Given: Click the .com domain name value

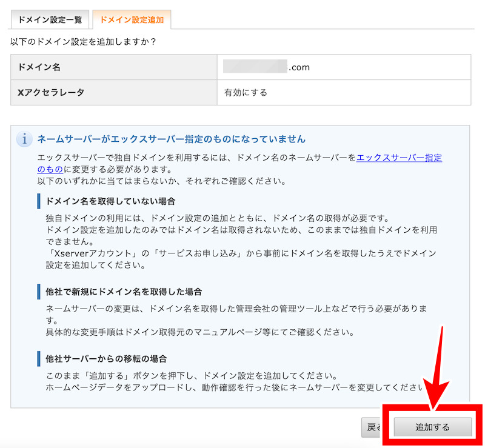Looking at the screenshot, I should click(x=267, y=67).
